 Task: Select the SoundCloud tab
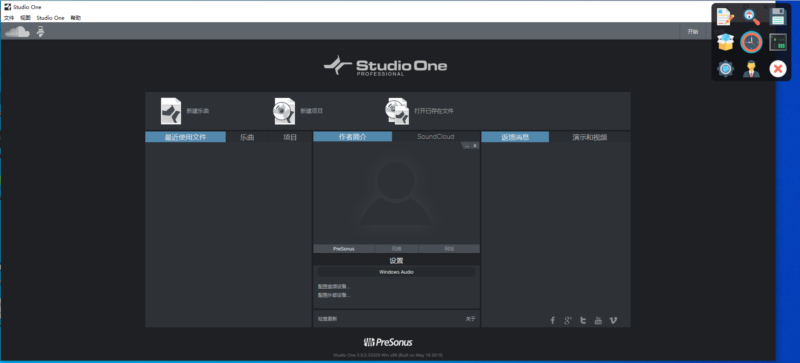pyautogui.click(x=436, y=137)
